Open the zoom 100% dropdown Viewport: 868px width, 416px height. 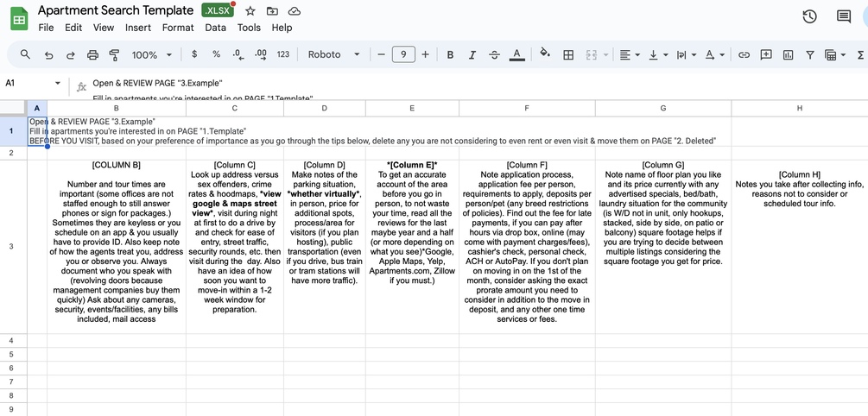(x=152, y=54)
